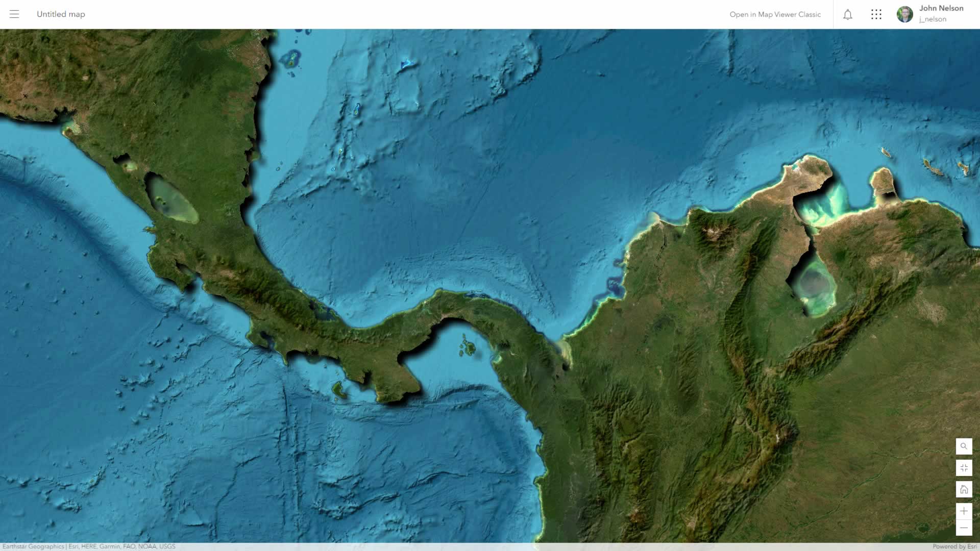Click John Nelson's profile avatar

click(x=904, y=14)
